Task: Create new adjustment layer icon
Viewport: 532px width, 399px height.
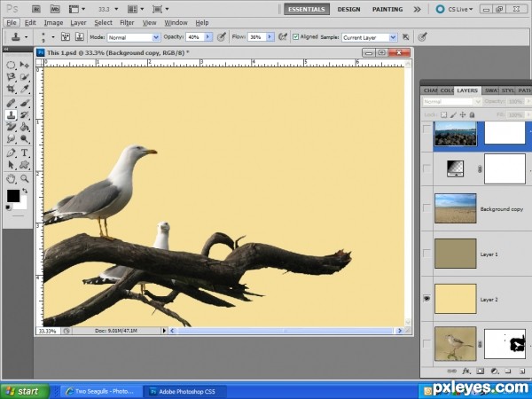Action: pyautogui.click(x=494, y=371)
